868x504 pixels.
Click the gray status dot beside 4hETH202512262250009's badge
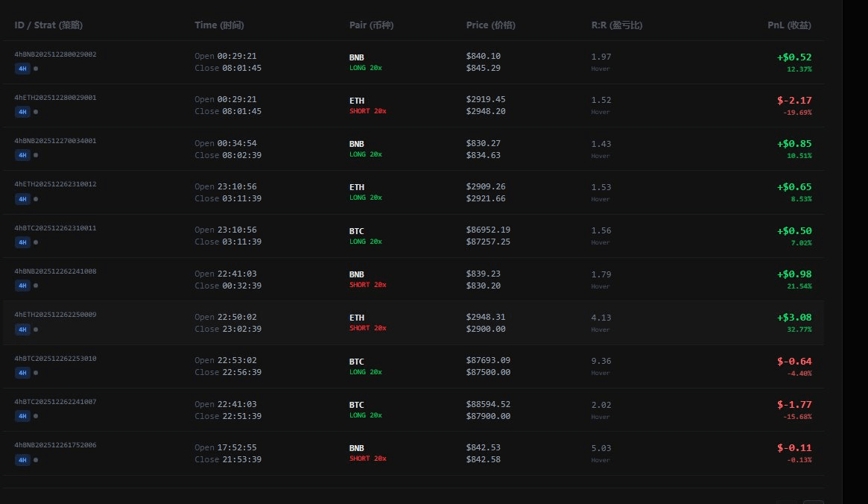[x=36, y=330]
